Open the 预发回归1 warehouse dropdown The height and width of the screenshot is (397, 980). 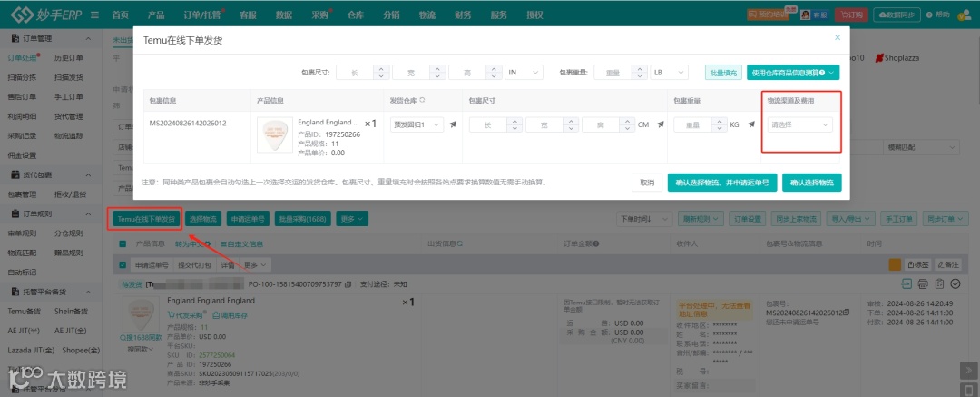tap(416, 124)
